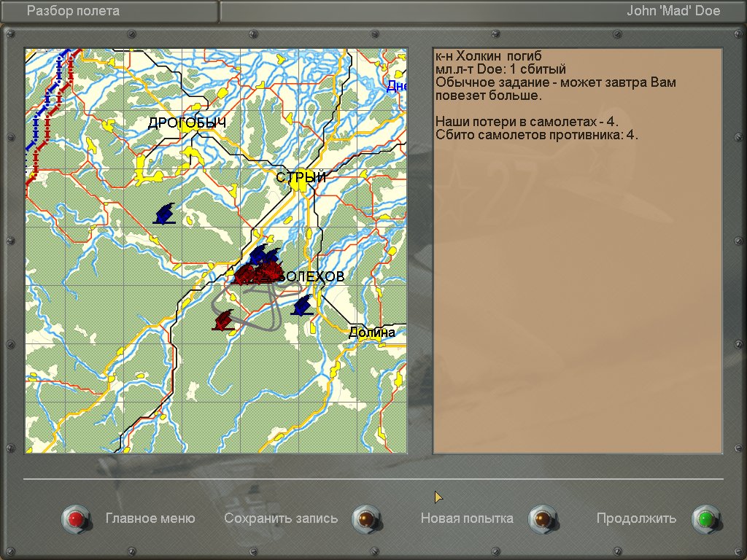Click the Продолжить text to continue
The image size is (747, 560).
click(636, 518)
